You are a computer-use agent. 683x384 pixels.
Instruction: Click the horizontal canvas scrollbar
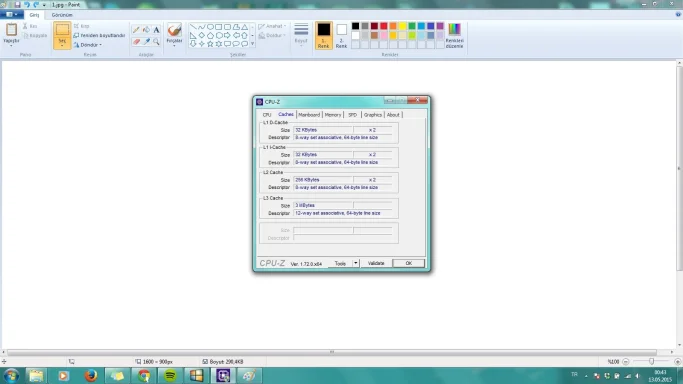(332, 352)
